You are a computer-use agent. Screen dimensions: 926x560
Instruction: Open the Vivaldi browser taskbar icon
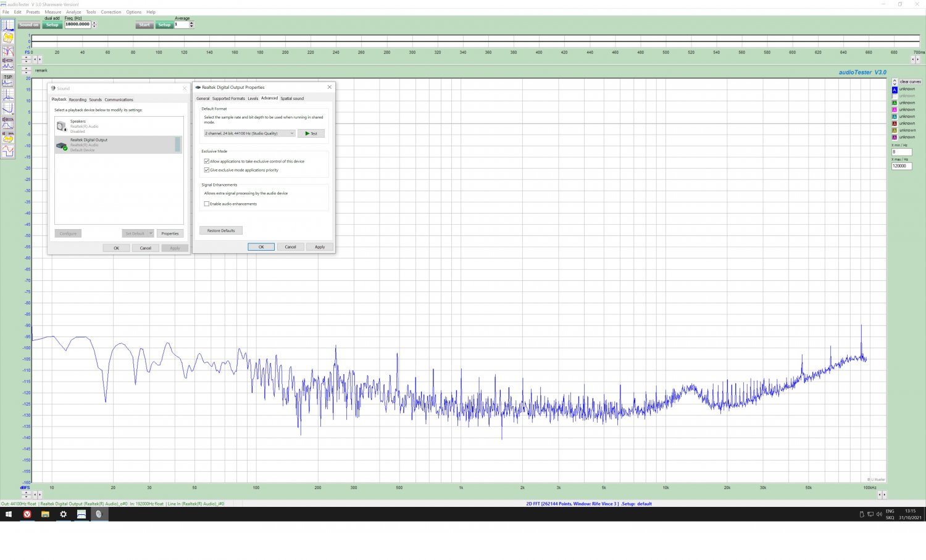point(27,514)
